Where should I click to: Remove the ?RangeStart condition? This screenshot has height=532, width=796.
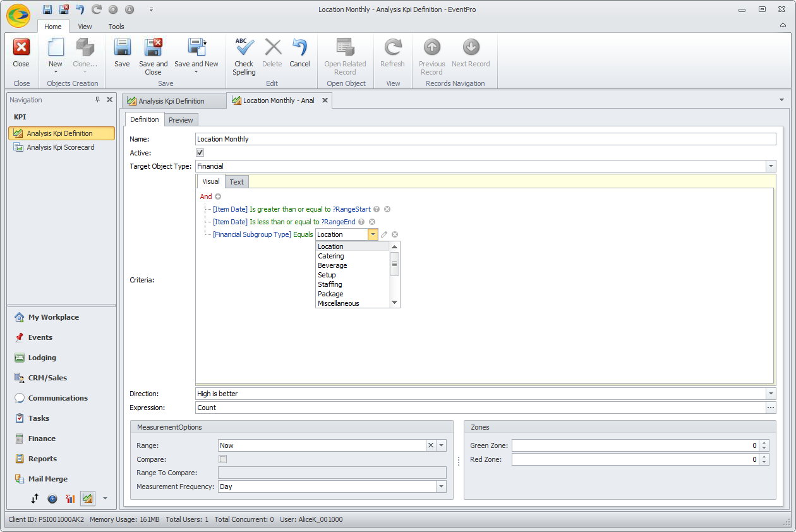tap(388, 209)
